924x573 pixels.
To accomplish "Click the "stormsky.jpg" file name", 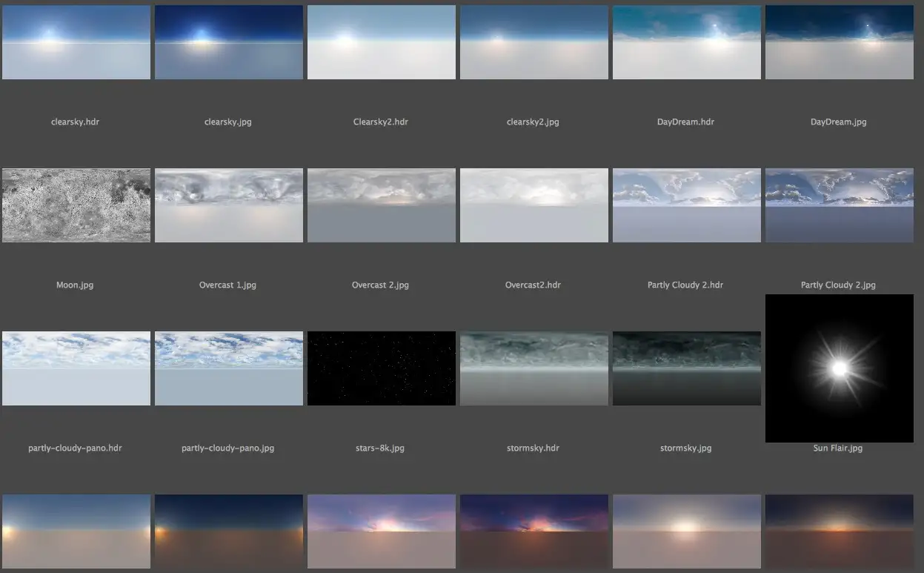I will point(686,448).
